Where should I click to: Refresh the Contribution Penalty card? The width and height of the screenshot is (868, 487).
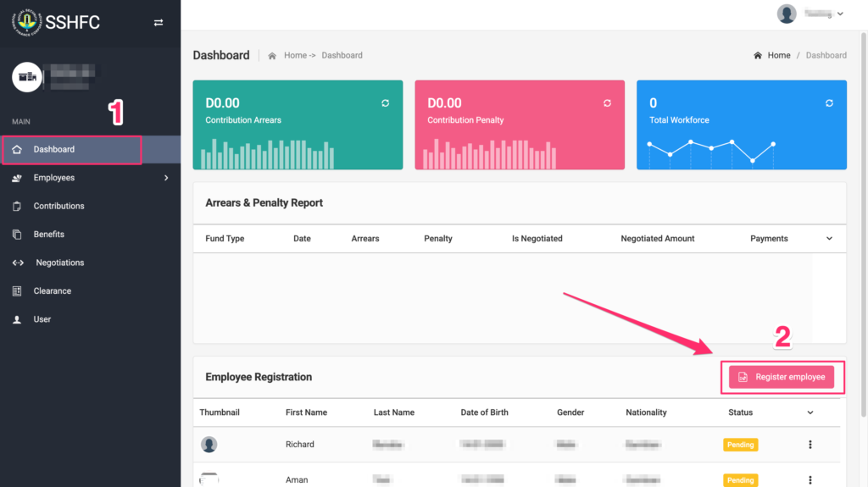[x=607, y=103]
